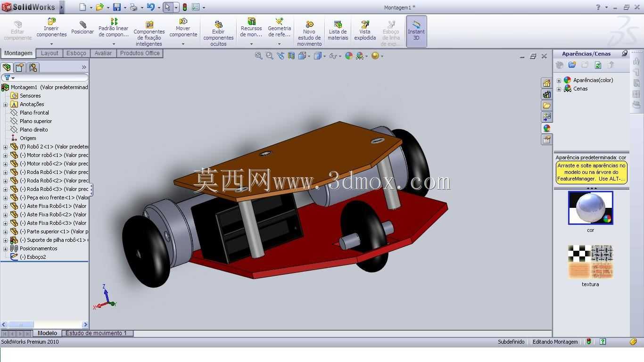The height and width of the screenshot is (362, 644).
Task: Open the Options icon in the title bar
Action: tap(196, 7)
